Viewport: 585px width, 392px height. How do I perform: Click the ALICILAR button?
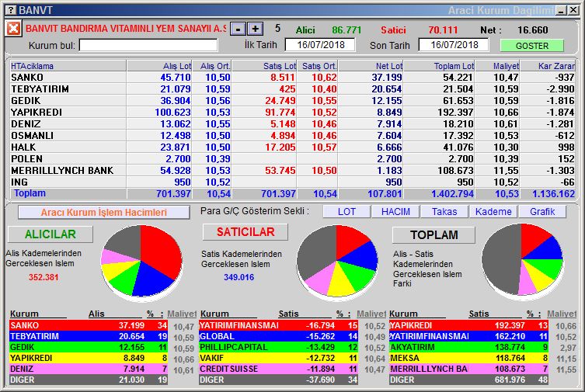click(x=50, y=234)
